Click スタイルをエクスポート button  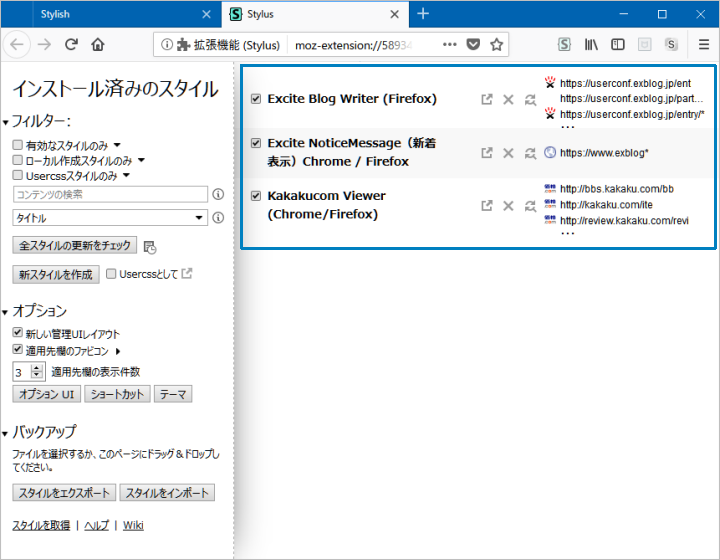pyautogui.click(x=64, y=493)
